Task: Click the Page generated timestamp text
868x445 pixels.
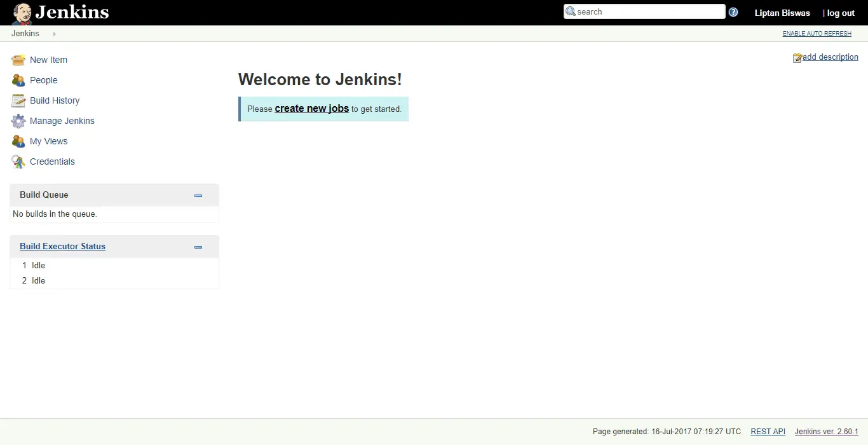Action: click(667, 432)
